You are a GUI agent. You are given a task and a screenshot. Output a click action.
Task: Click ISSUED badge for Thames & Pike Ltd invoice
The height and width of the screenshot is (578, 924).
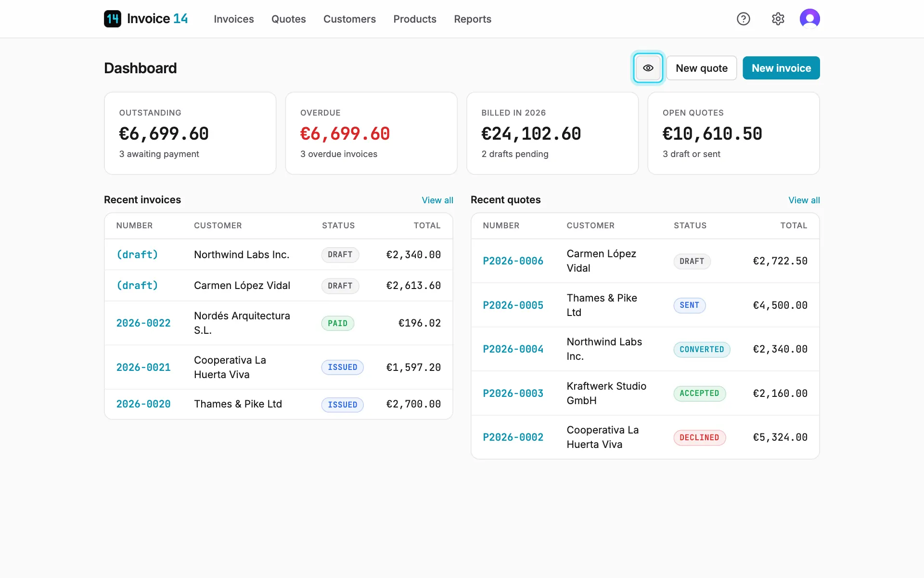click(x=342, y=405)
